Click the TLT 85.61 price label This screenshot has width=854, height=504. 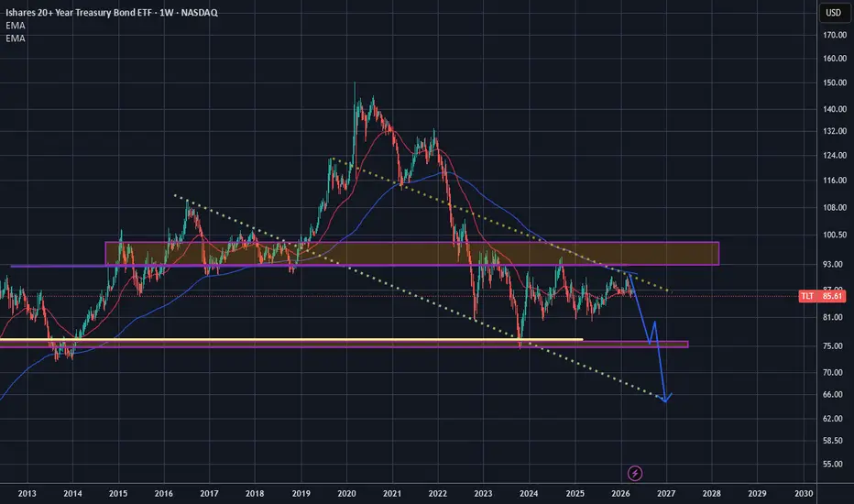point(822,296)
